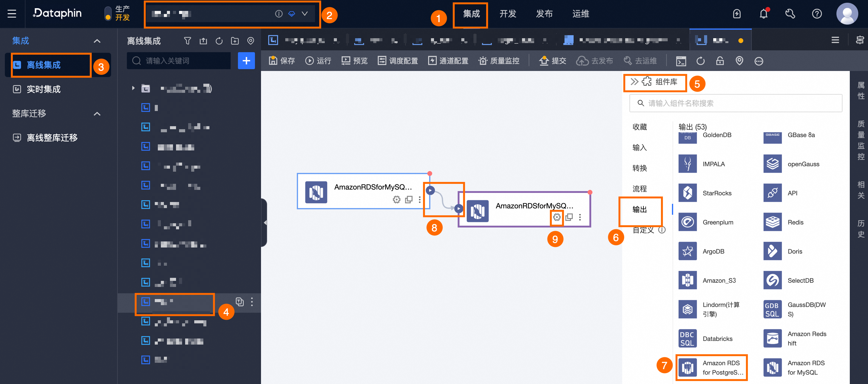This screenshot has width=868, height=384.
Task: Open the 历史 right side panel
Action: (x=861, y=228)
